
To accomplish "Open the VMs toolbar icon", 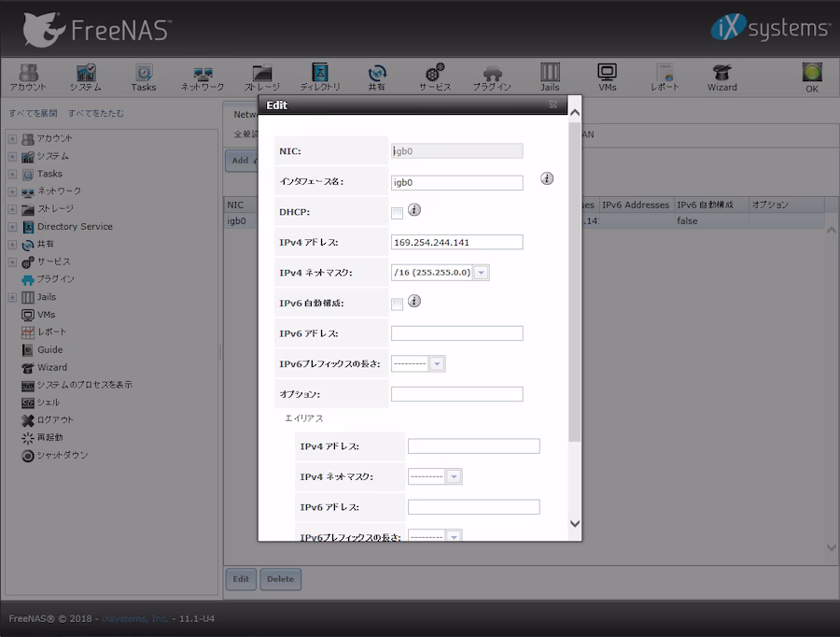I will (607, 78).
